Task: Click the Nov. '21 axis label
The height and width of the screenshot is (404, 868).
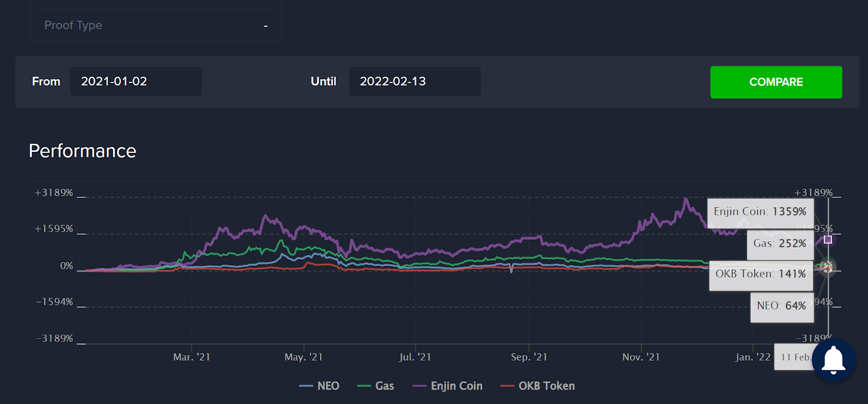Action: tap(641, 357)
